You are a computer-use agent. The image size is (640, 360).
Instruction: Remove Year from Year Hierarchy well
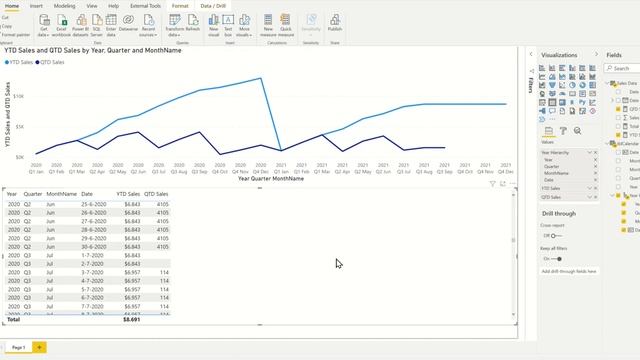[x=595, y=160]
